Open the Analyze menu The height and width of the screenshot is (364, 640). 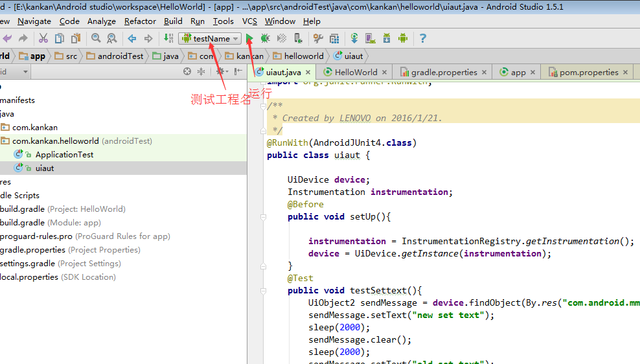pos(102,21)
